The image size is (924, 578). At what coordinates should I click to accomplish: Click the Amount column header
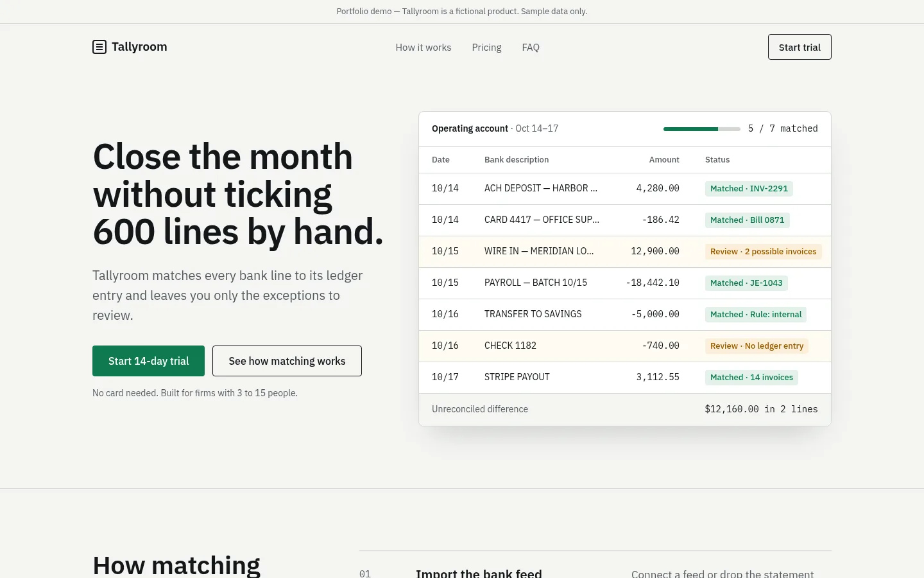coord(664,160)
